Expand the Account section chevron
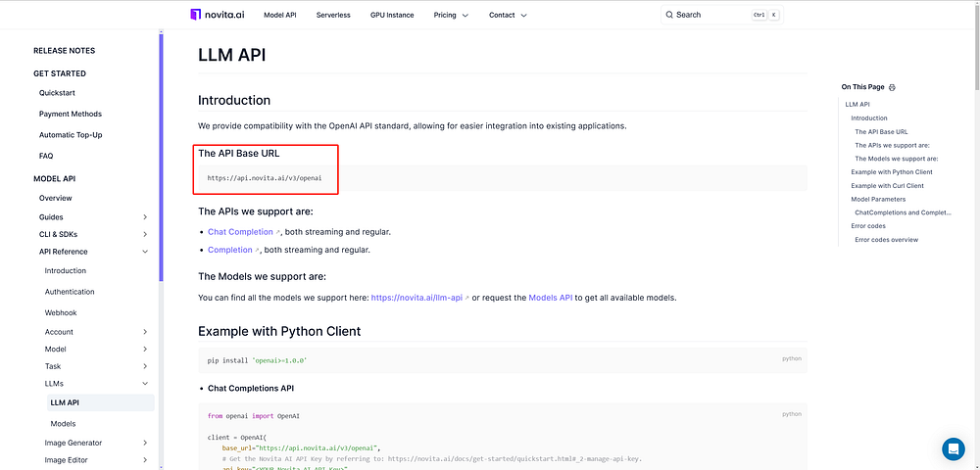Screen dimensions: 980x470 [x=145, y=332]
